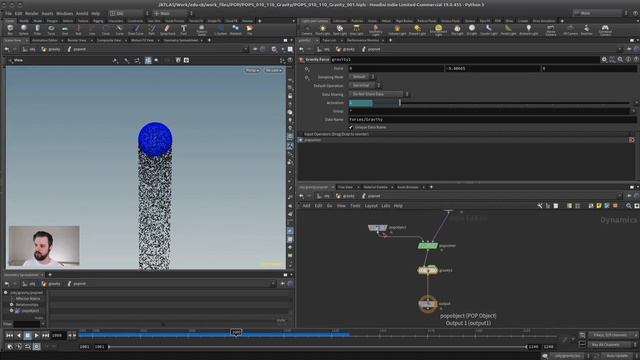Select the Point Light shelf tool
Viewport: 640px width, 360px height.
coord(322,29)
